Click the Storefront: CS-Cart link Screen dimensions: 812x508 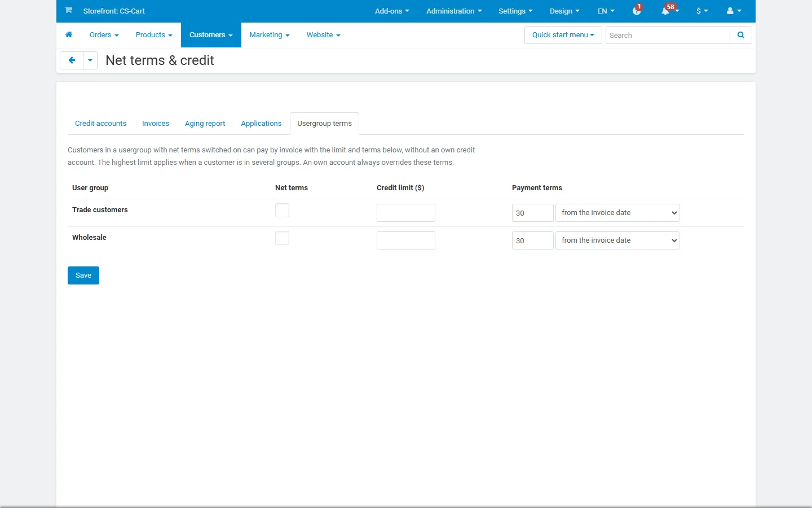[x=114, y=11]
